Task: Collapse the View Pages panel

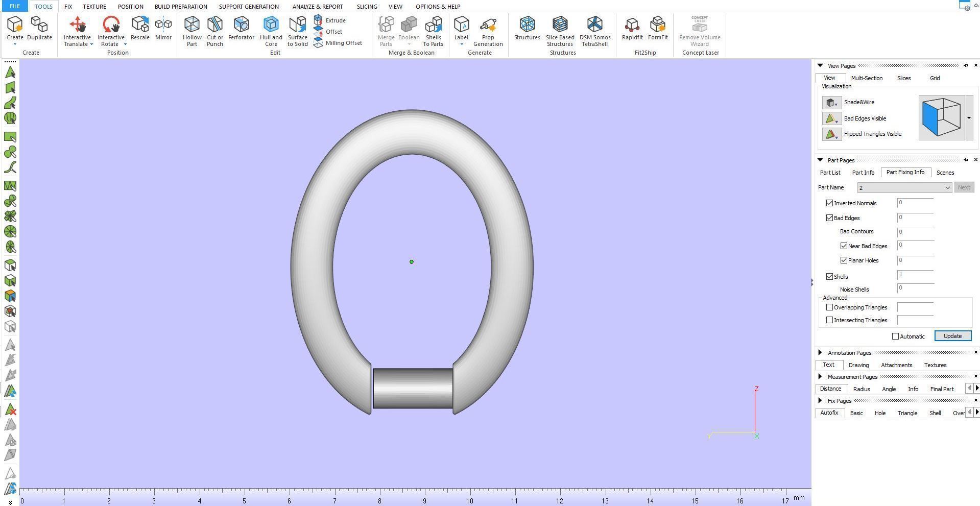Action: click(820, 66)
